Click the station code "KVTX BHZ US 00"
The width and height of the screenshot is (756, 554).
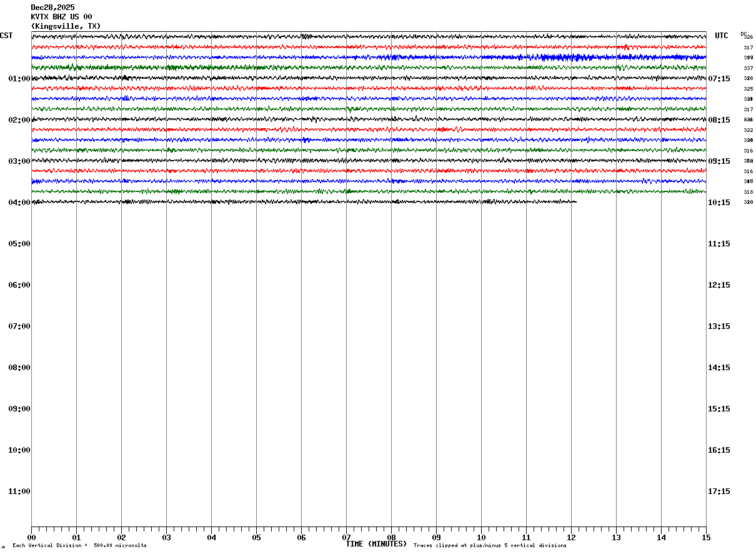point(61,17)
